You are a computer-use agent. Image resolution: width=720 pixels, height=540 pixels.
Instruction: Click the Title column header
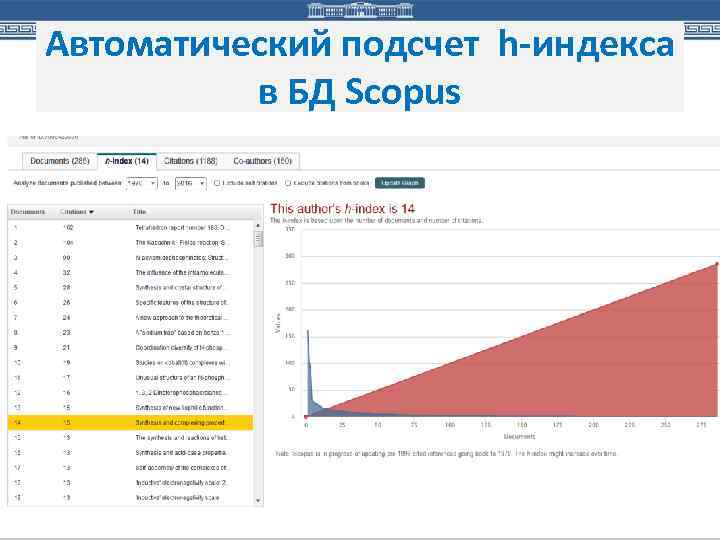point(139,212)
